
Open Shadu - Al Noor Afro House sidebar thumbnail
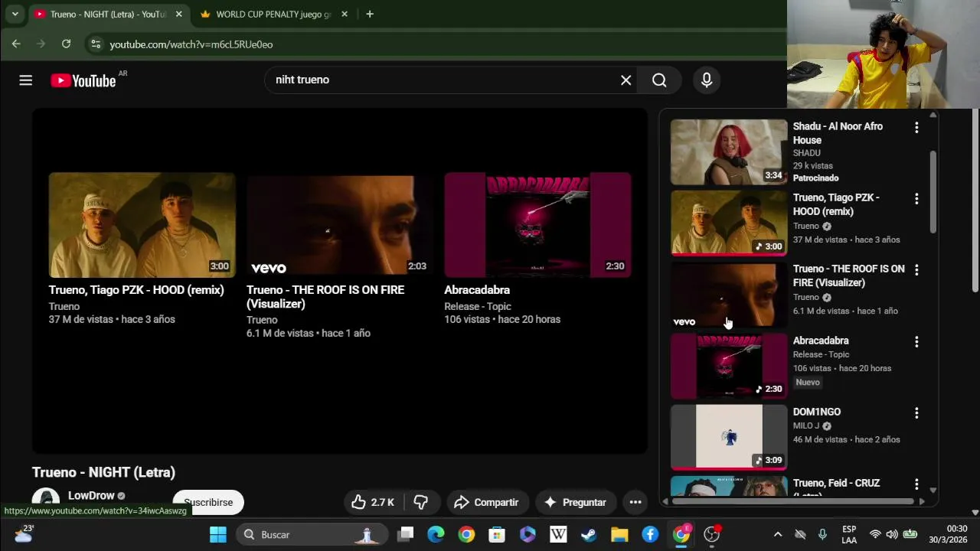[x=729, y=152]
